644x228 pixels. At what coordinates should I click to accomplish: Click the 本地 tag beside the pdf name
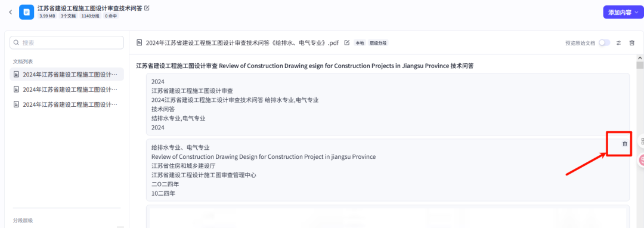click(x=360, y=43)
